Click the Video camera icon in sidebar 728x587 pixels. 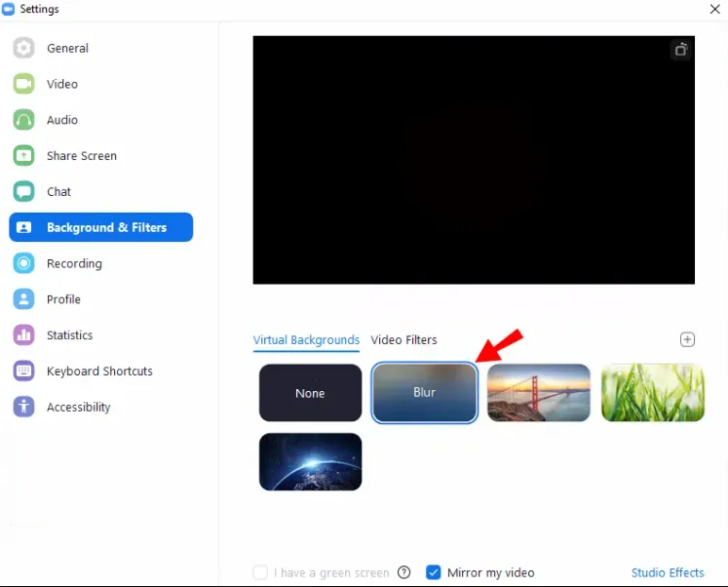(x=23, y=84)
